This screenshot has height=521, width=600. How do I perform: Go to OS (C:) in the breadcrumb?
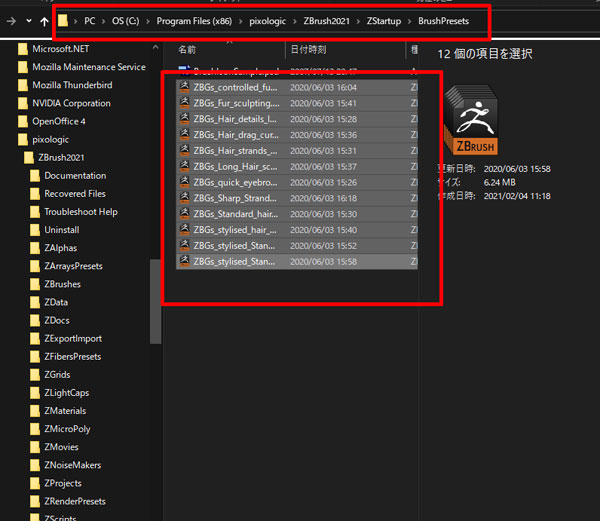pos(126,21)
